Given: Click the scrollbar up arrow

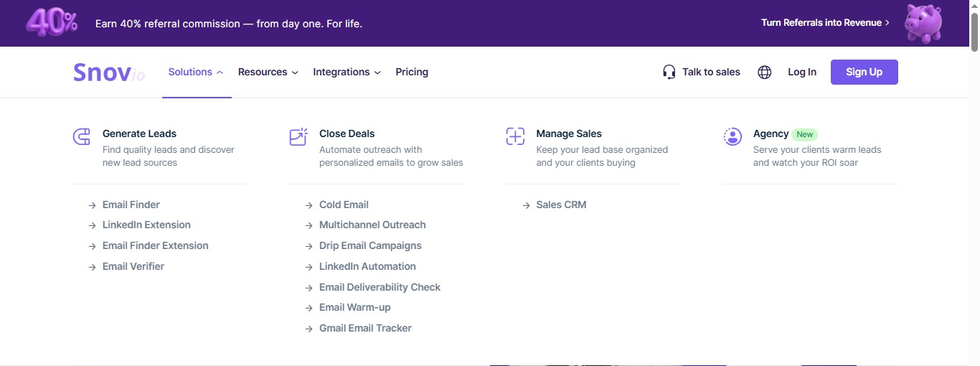Looking at the screenshot, I should [974, 6].
